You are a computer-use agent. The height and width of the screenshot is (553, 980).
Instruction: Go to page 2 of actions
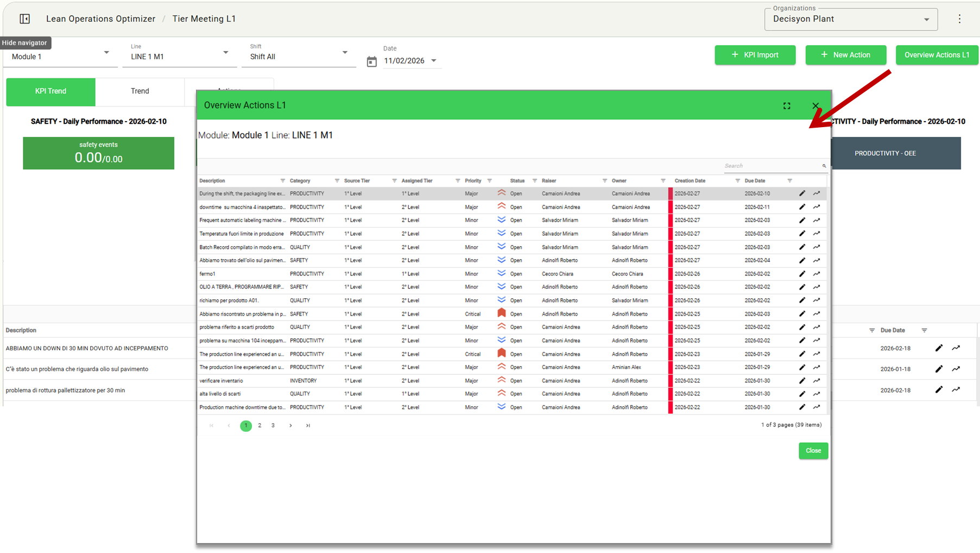[x=260, y=425]
